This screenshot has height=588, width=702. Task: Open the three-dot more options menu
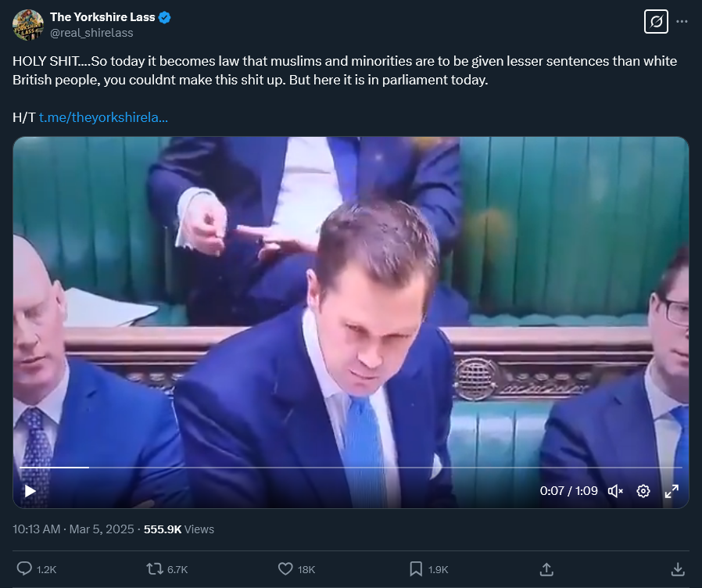click(682, 21)
